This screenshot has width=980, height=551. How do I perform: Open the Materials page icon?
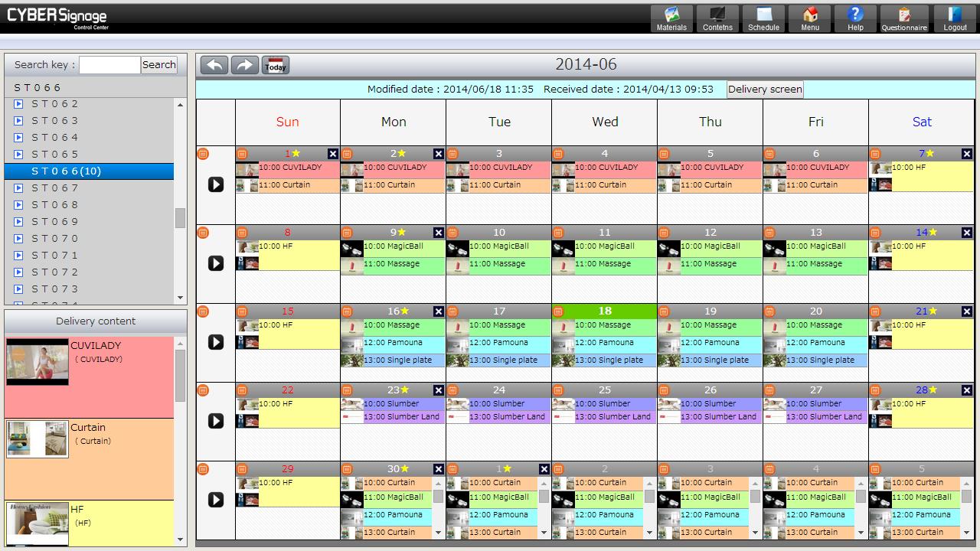[x=671, y=18]
